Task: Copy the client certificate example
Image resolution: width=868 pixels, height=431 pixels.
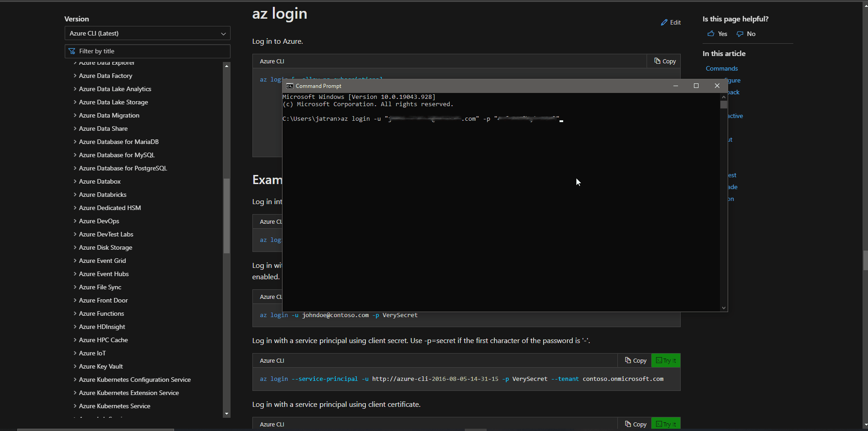Action: [635, 424]
